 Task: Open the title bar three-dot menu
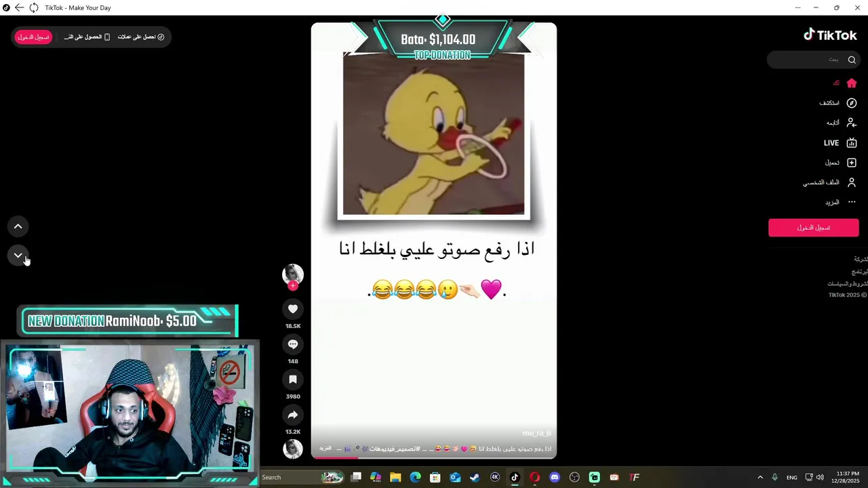[797, 7]
